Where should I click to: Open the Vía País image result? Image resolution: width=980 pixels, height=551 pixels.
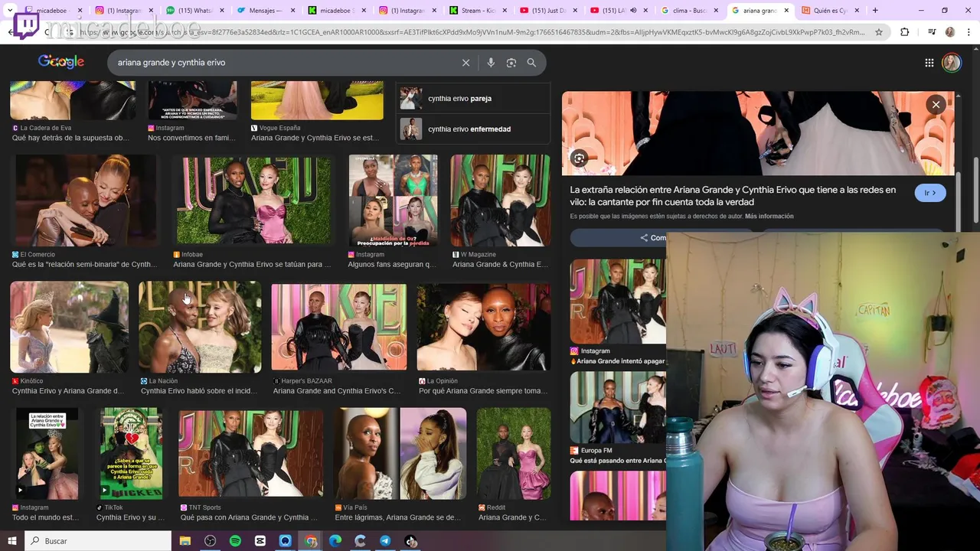pos(400,453)
